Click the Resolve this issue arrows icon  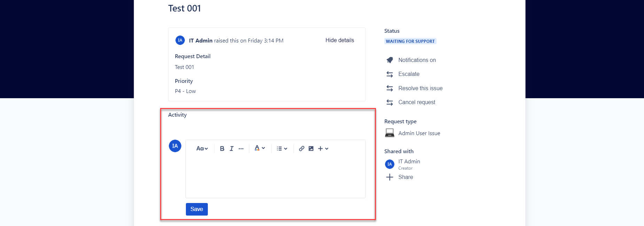tap(390, 88)
